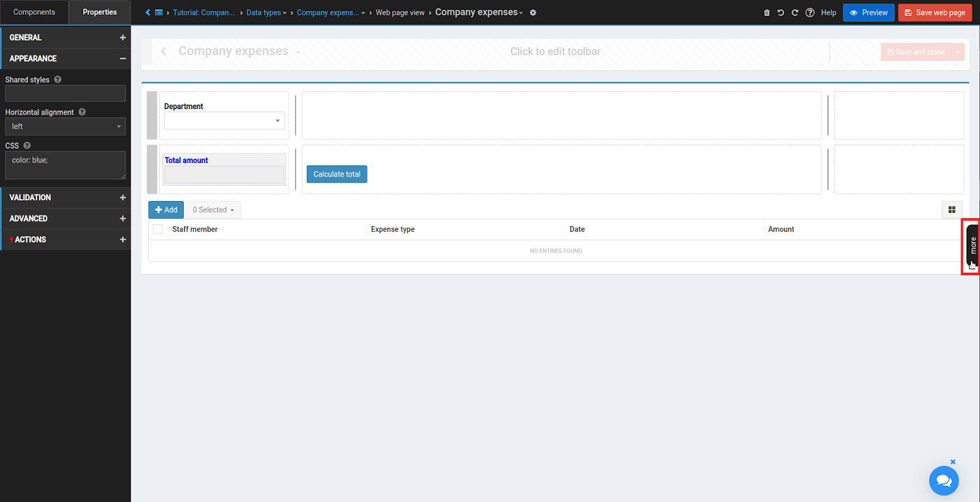
Task: Click the Help link
Action: [828, 12]
